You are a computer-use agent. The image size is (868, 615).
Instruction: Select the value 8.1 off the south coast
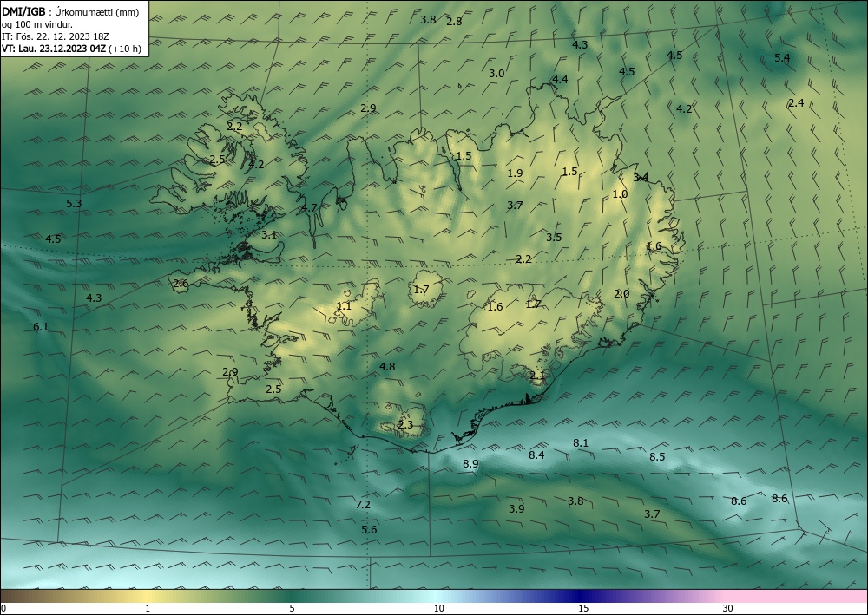(581, 443)
